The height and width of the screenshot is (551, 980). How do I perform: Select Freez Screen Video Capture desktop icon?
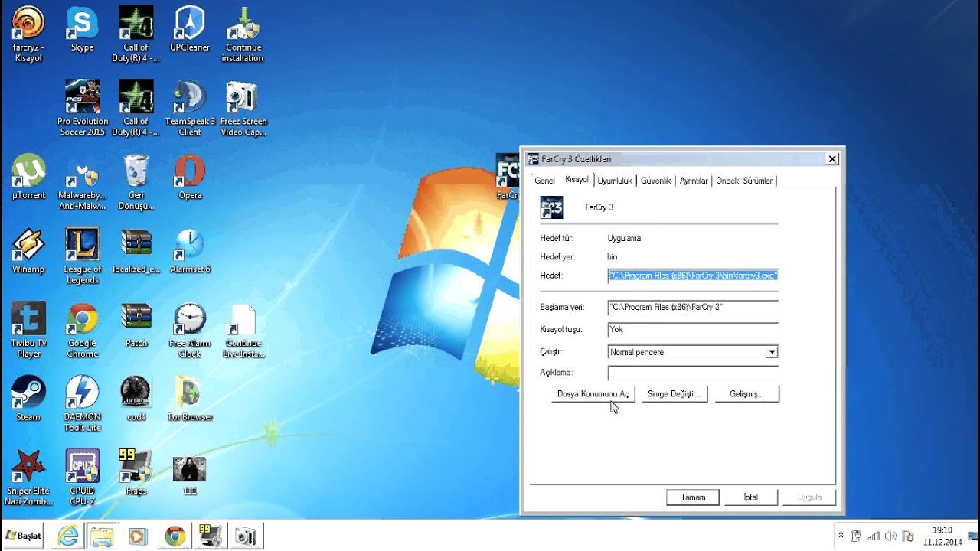pyautogui.click(x=243, y=108)
